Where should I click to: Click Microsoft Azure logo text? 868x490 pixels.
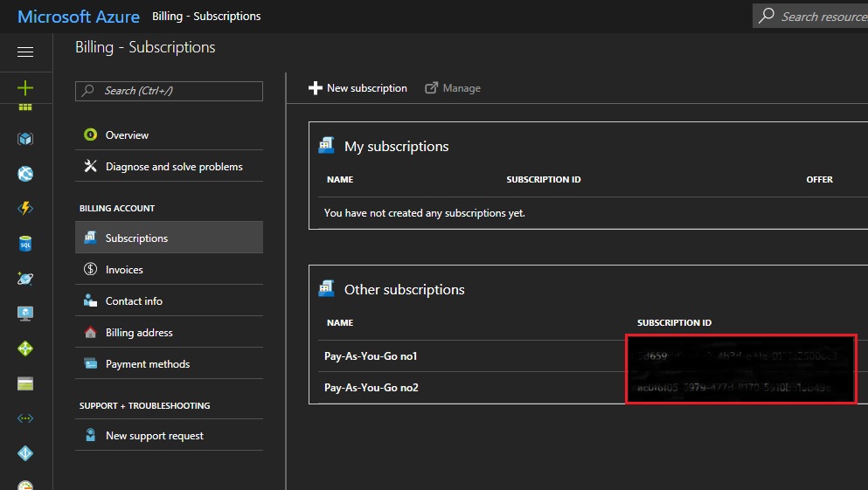pos(79,17)
